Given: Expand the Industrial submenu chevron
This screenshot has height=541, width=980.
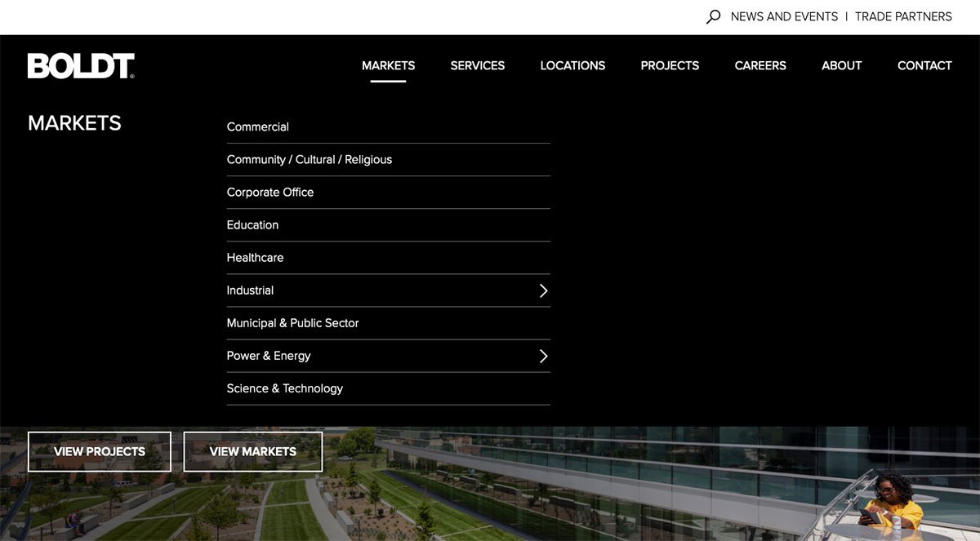Looking at the screenshot, I should click(x=543, y=290).
